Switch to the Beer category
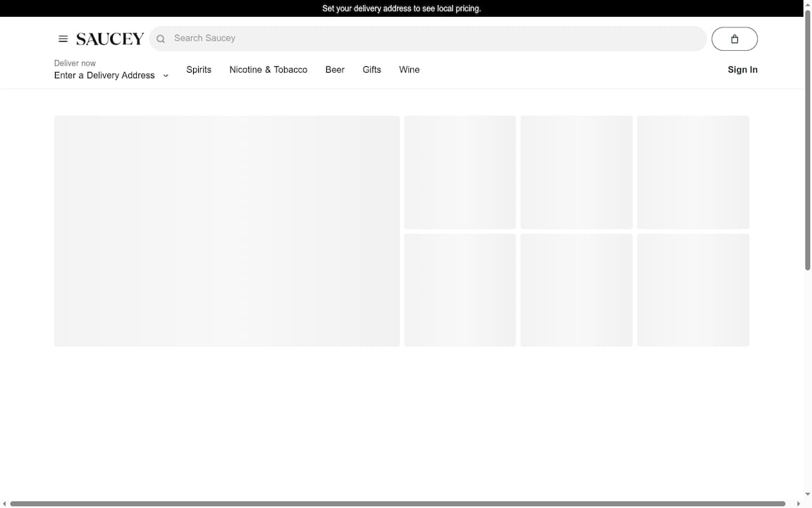Screen dimensions: 812x508 [334, 69]
